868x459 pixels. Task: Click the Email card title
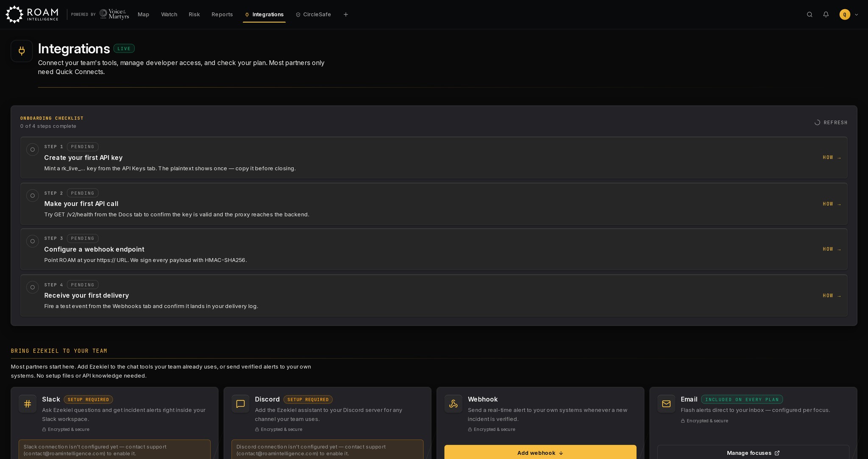pos(689,399)
